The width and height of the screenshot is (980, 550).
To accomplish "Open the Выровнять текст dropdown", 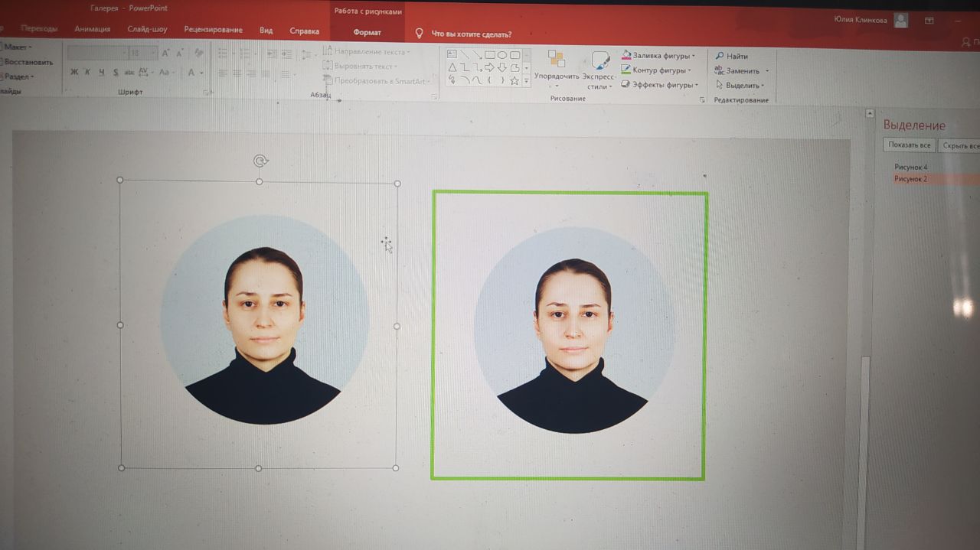I will pos(361,67).
